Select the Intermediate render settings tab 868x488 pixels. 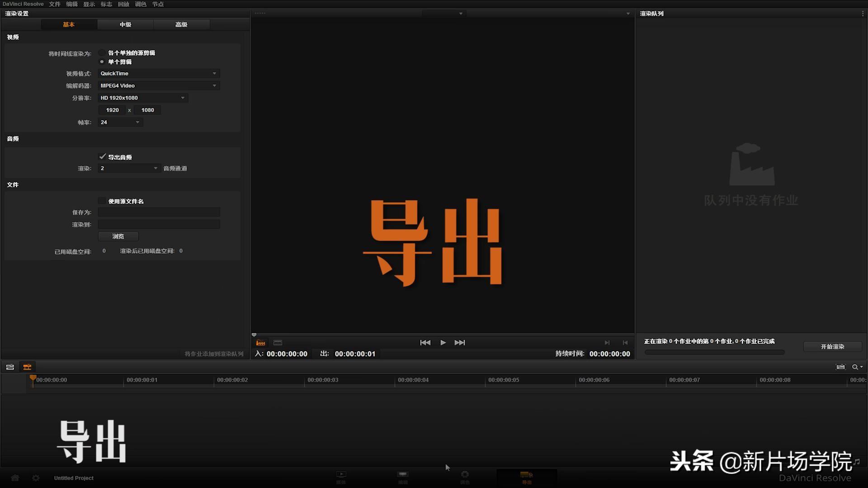coord(125,24)
